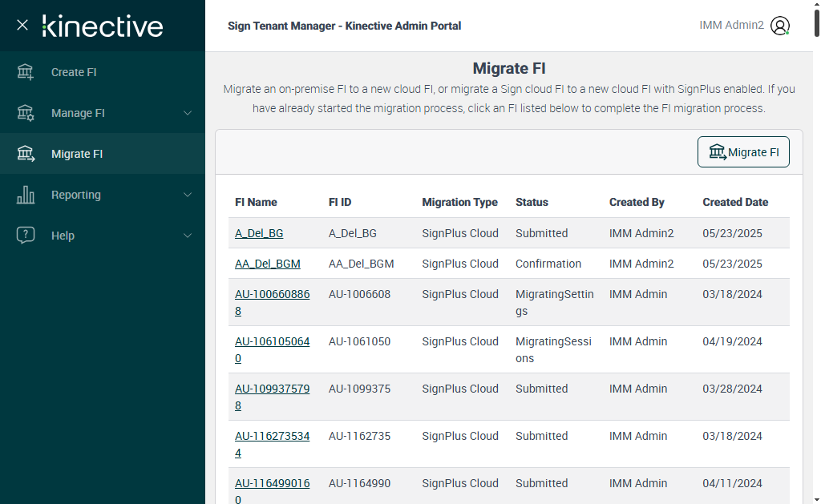Click the Manage FI gear-bank icon
This screenshot has height=504, width=821.
tap(26, 113)
